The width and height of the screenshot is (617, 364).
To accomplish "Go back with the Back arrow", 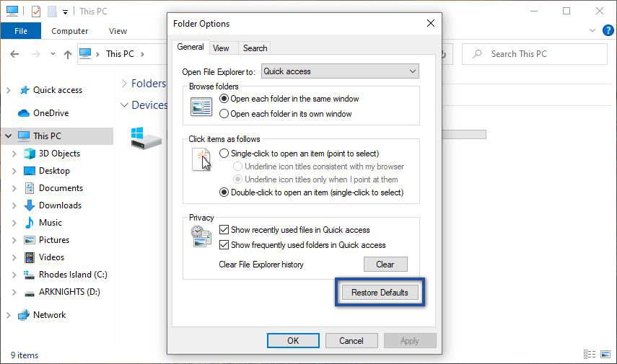I will [x=14, y=54].
